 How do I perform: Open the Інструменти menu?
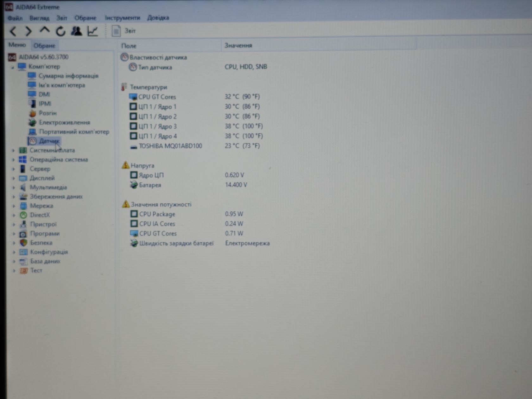point(123,18)
